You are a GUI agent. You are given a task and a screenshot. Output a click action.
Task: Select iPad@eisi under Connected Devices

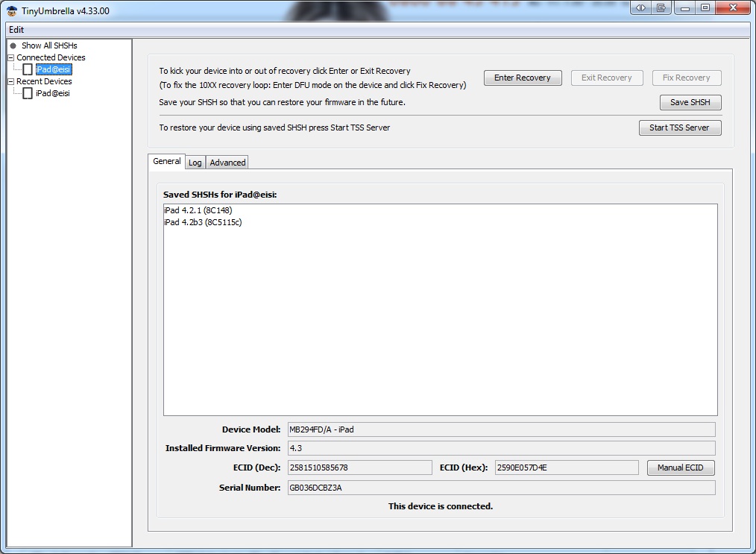[x=54, y=69]
